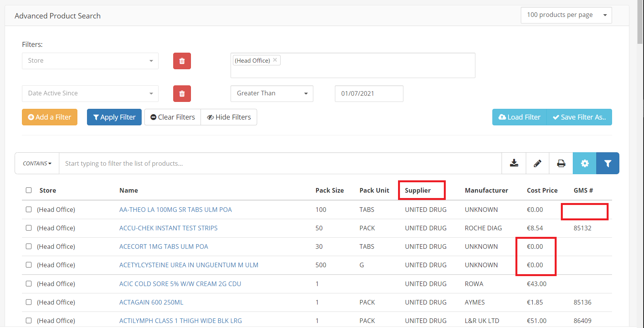
Task: Open ACTAGAIN 600 250ML product link
Action: [x=151, y=302]
